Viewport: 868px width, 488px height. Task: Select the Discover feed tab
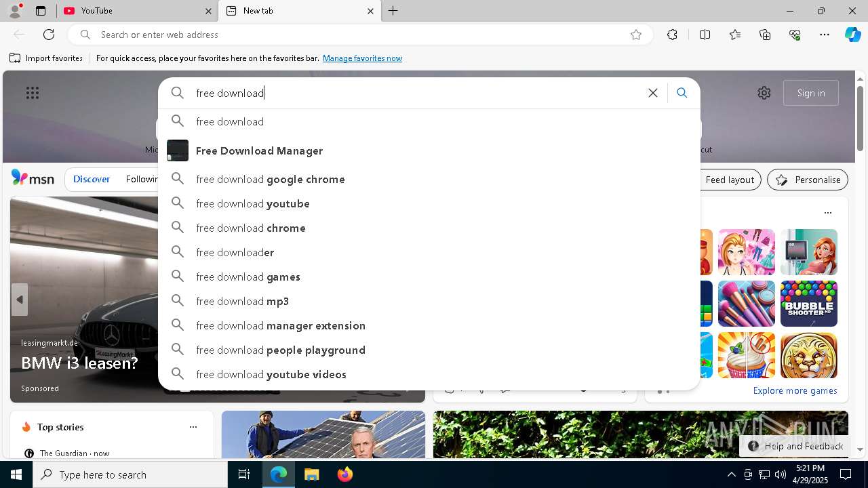(92, 179)
